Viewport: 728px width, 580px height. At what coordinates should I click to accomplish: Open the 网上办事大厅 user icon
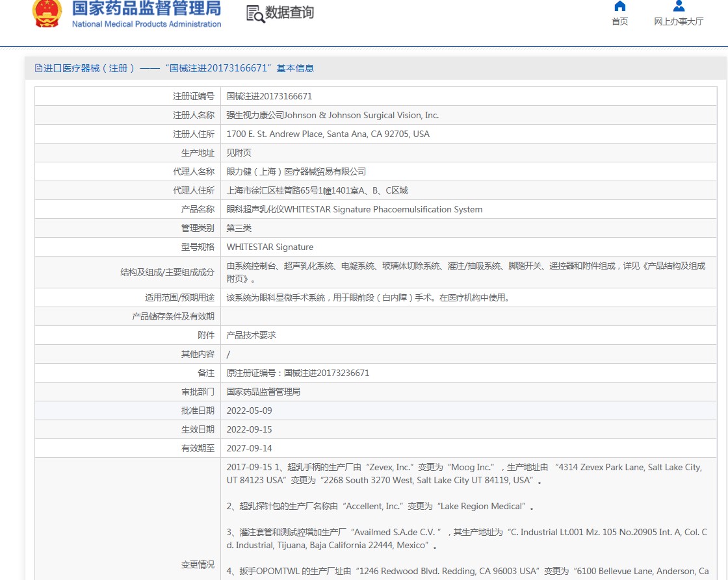(679, 6)
